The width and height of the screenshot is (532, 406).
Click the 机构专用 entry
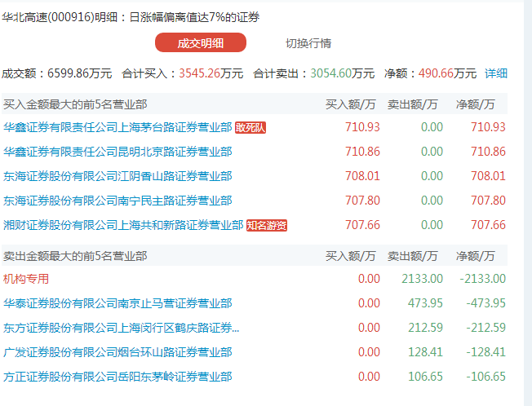26,279
